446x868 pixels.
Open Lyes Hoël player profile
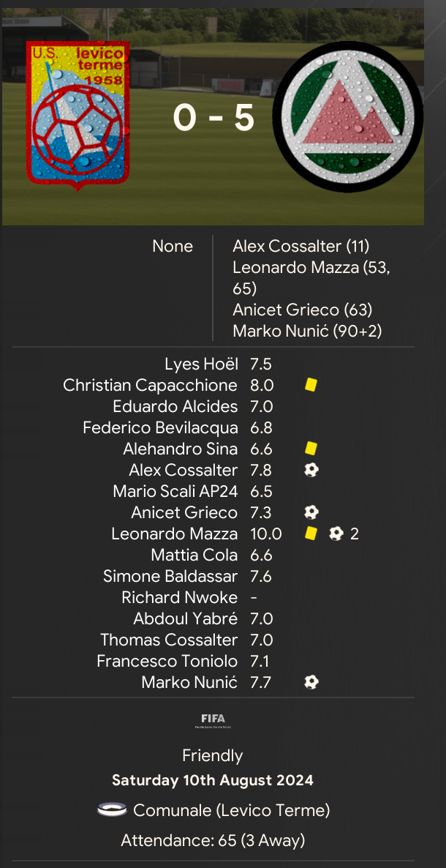(x=201, y=364)
